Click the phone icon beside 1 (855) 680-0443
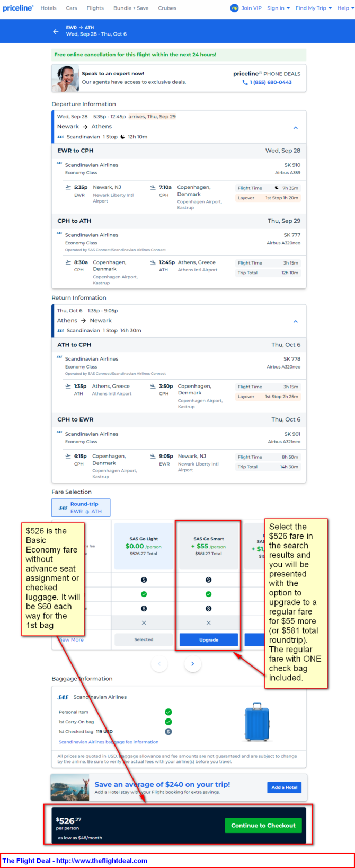This screenshot has width=355, height=868. point(245,82)
